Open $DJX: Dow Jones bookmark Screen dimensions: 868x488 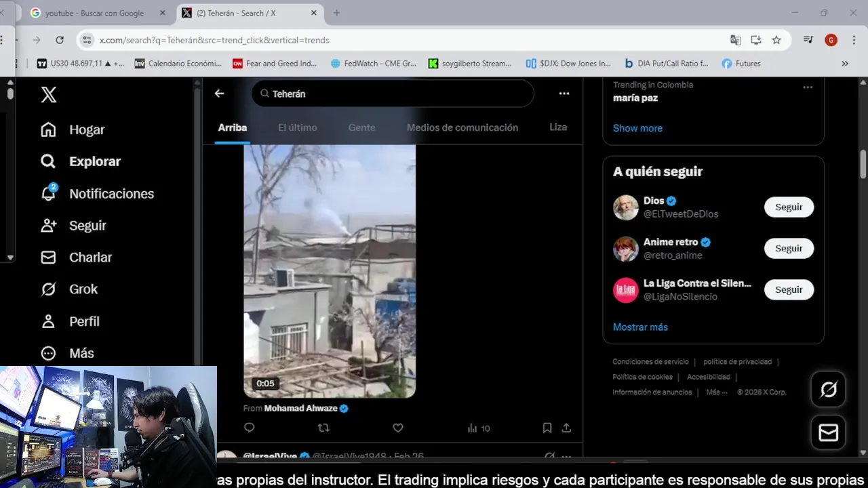[x=568, y=63]
